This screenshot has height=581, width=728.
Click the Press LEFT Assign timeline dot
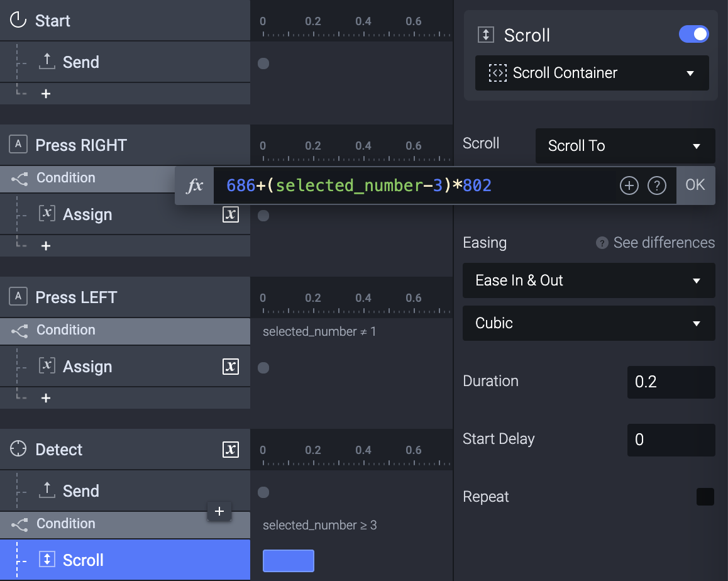pyautogui.click(x=263, y=368)
